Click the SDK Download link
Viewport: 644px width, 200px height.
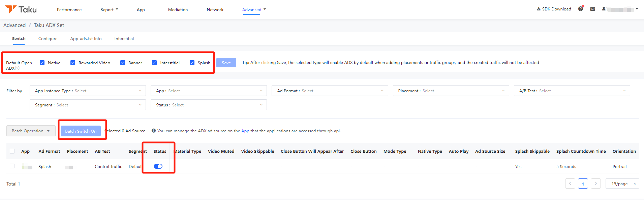554,9
